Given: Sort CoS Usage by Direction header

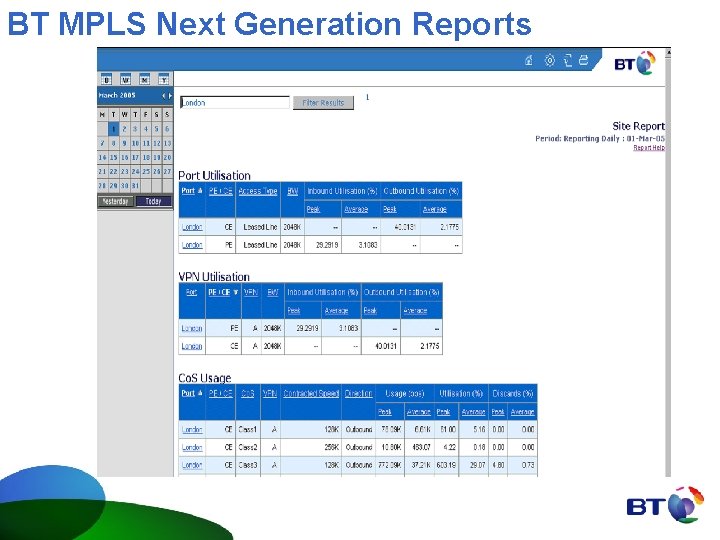Looking at the screenshot, I should (358, 394).
